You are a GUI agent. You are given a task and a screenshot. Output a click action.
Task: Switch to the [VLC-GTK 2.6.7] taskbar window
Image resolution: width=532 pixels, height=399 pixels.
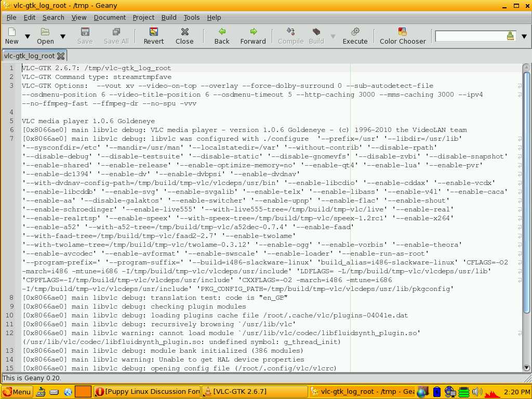pyautogui.click(x=255, y=392)
